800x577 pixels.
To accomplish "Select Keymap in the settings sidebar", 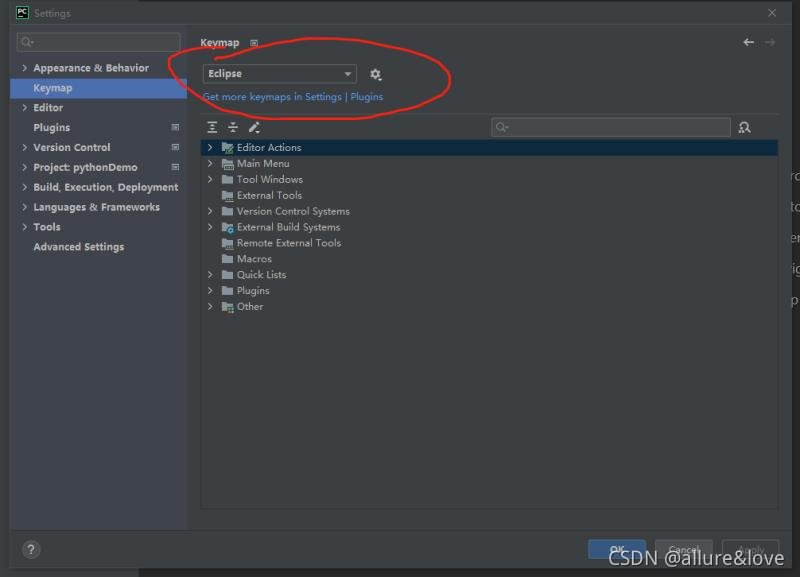I will coord(98,88).
